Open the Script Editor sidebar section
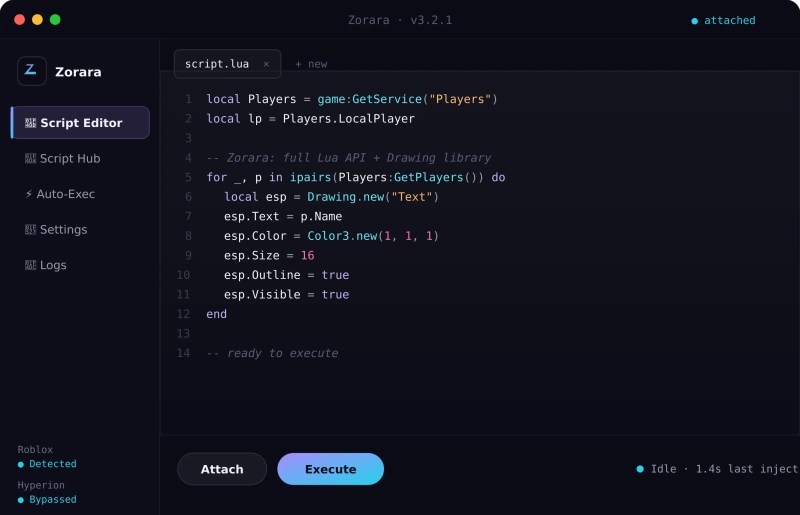Viewport: 800px width, 515px height. 81,122
